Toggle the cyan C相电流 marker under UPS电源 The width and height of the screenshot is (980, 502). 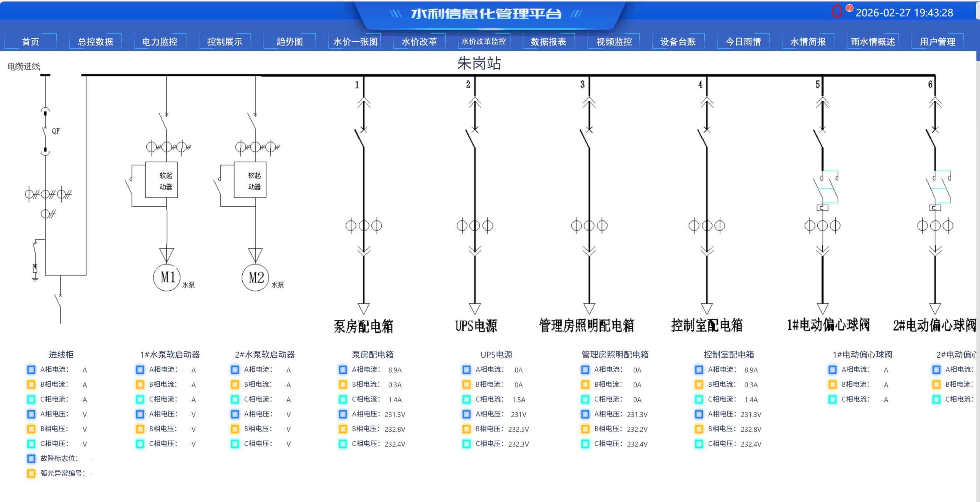pos(466,399)
